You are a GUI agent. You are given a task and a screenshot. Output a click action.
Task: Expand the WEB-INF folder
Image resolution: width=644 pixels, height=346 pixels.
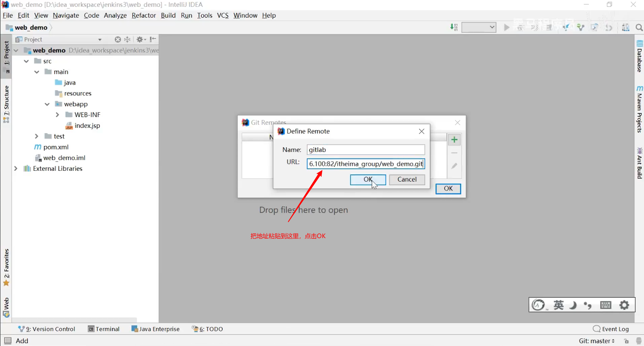[57, 115]
